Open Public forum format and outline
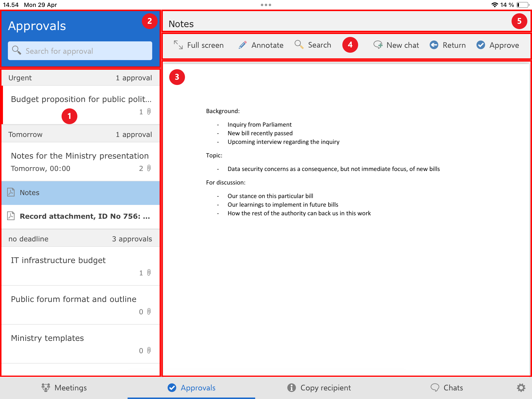Image resolution: width=532 pixels, height=399 pixels. coord(74,299)
